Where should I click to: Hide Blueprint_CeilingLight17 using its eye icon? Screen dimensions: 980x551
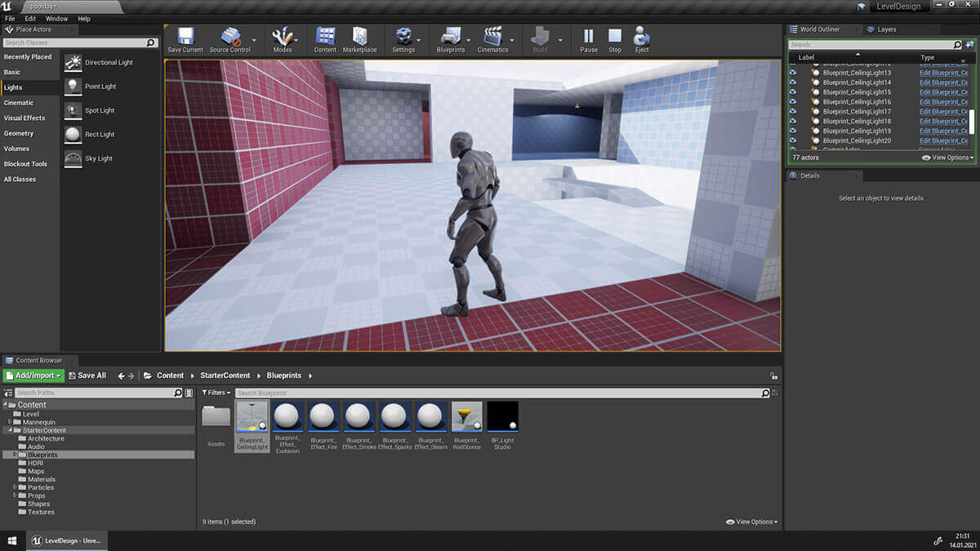click(x=792, y=112)
